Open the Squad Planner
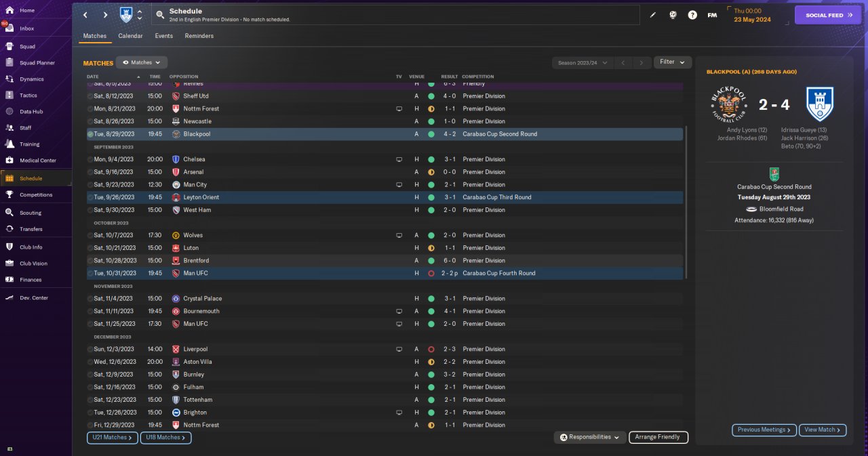 36,63
